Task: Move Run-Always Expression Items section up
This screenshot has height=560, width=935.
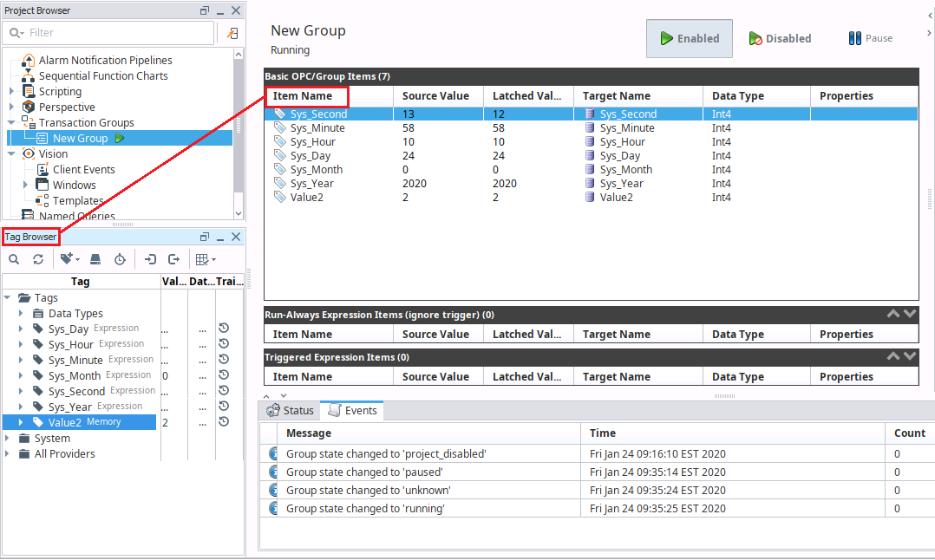Action: pos(892,313)
